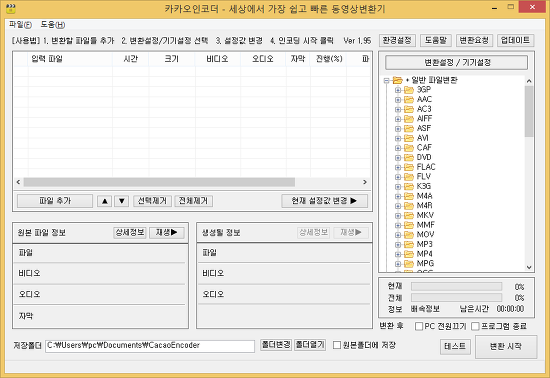
Task: Click the format tree vertical scrollbar thumb
Action: click(x=529, y=111)
